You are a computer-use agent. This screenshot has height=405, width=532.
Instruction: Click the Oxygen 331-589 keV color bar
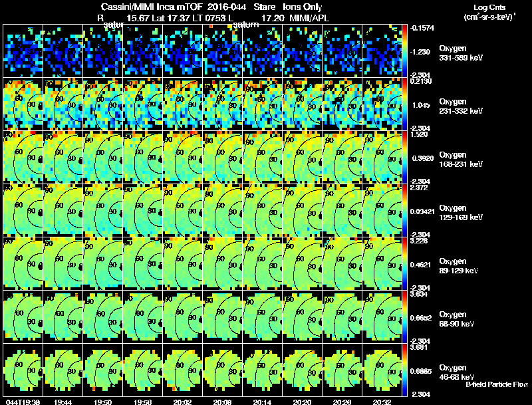click(404, 51)
